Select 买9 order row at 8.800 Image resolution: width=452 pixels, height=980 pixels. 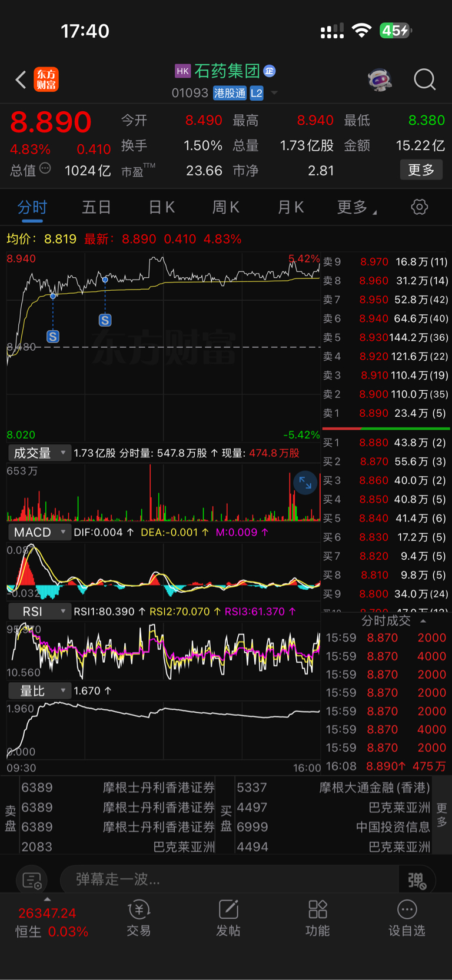point(385,594)
